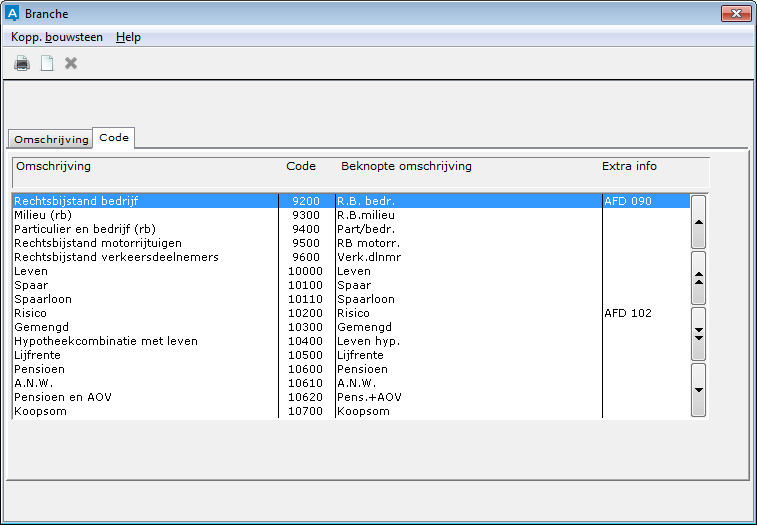Click the print icon in the toolbar
This screenshot has width=757, height=525.
(x=22, y=64)
